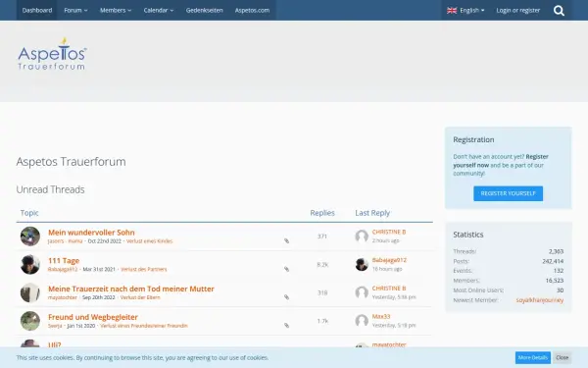Close the cookie notice
The height and width of the screenshot is (368, 588).
562,357
